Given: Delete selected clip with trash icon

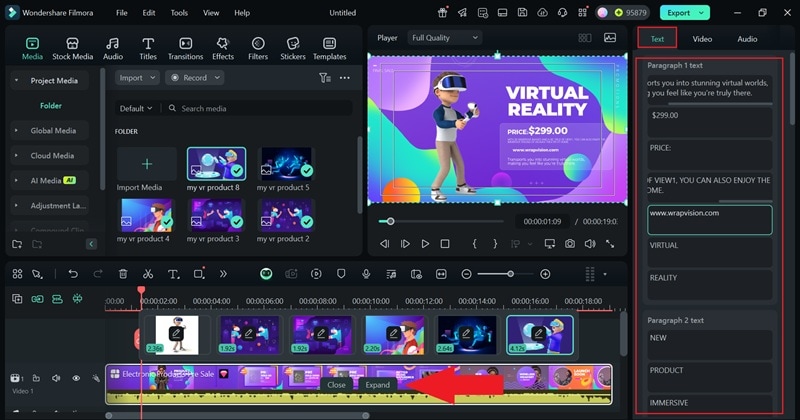Looking at the screenshot, I should 123,274.
